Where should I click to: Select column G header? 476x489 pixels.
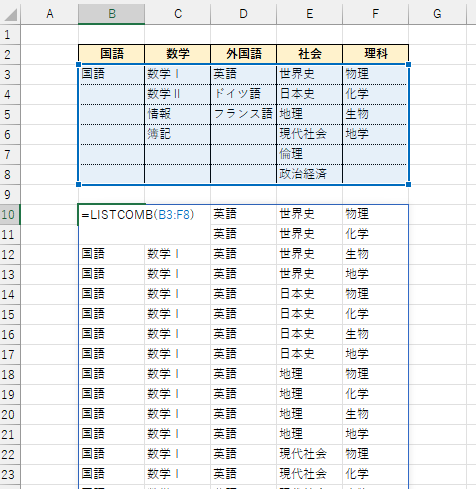[437, 14]
